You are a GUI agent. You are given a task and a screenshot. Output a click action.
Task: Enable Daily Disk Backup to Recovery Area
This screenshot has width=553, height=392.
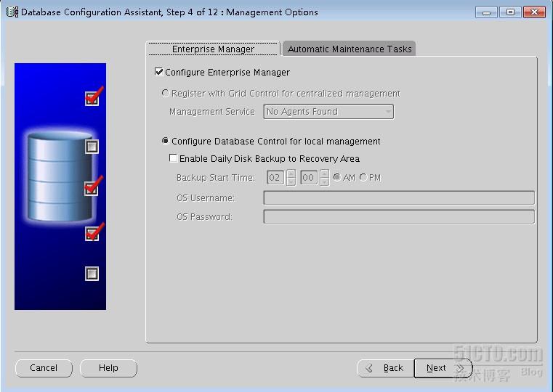pos(173,158)
